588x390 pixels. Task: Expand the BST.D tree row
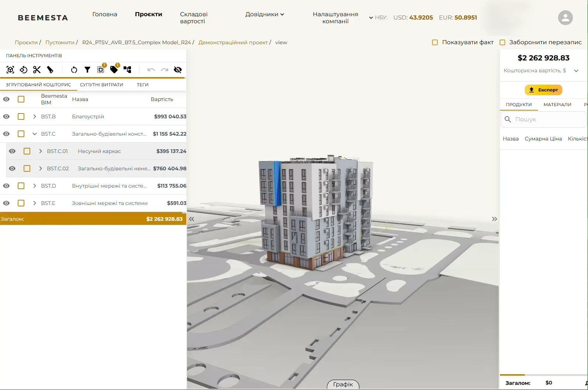click(x=35, y=186)
